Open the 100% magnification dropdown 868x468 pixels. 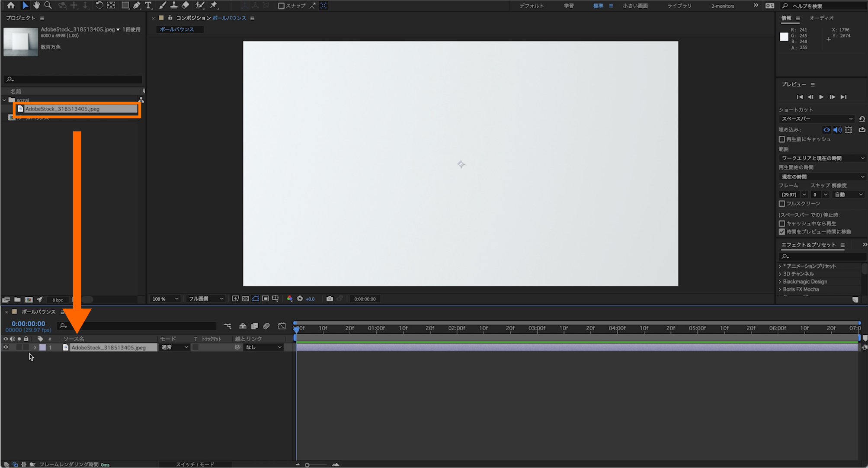(165, 299)
